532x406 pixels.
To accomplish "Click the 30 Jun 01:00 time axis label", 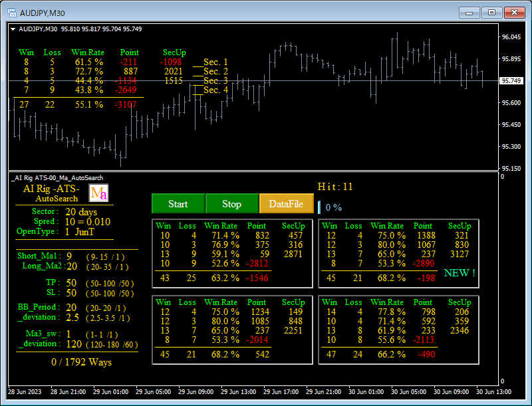I will click(x=366, y=392).
